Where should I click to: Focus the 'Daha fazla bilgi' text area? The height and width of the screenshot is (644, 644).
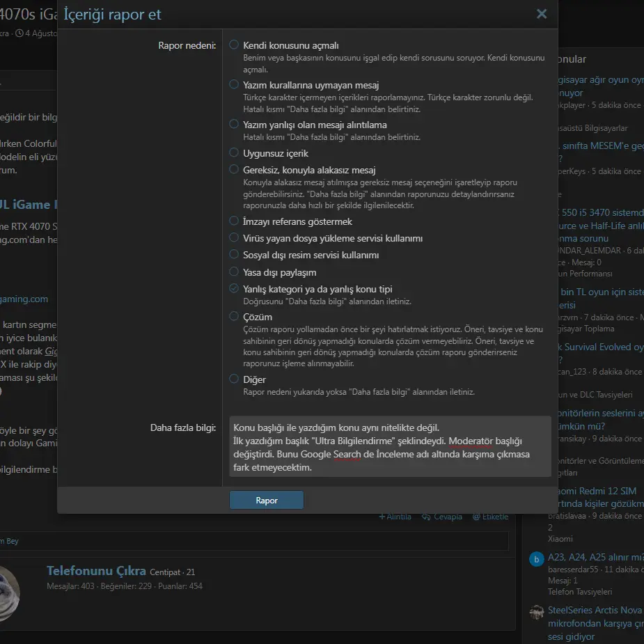[x=390, y=447]
